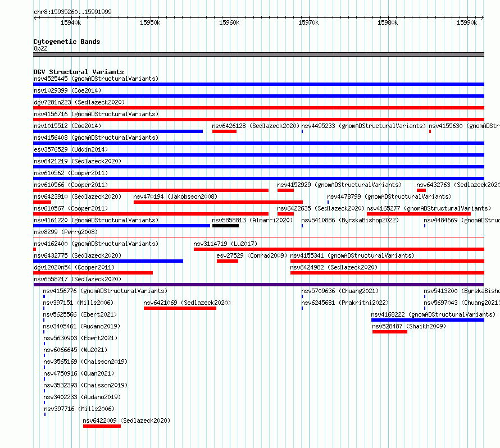The image size is (500, 448).
Task: Select nsv3565169 (Chaisson2019) label
Action: pyautogui.click(x=85, y=362)
